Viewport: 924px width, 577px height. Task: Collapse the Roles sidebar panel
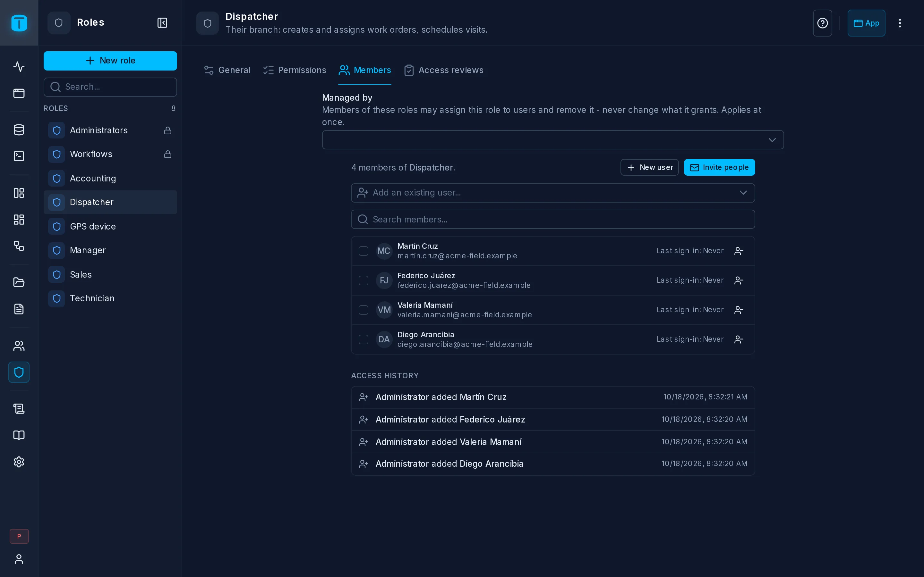click(162, 23)
